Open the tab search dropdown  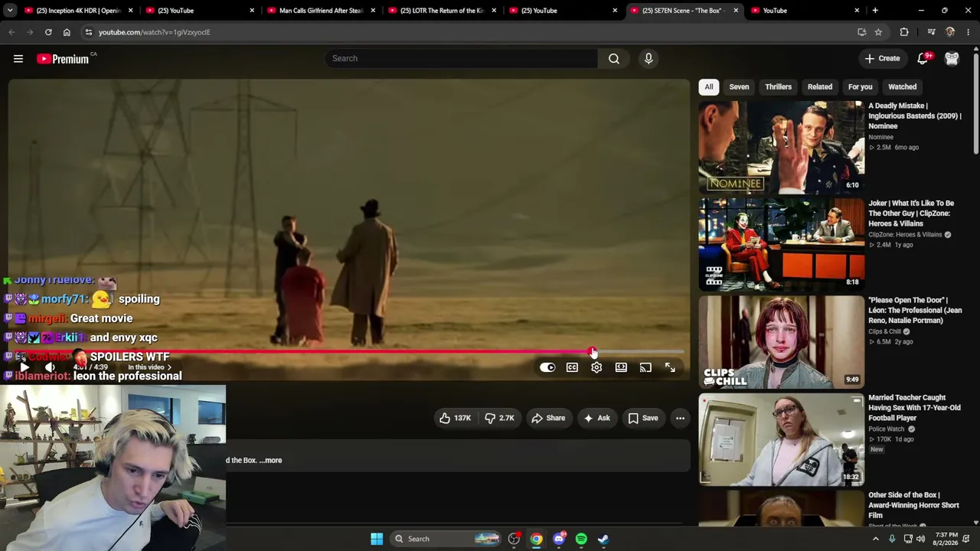pos(10,11)
